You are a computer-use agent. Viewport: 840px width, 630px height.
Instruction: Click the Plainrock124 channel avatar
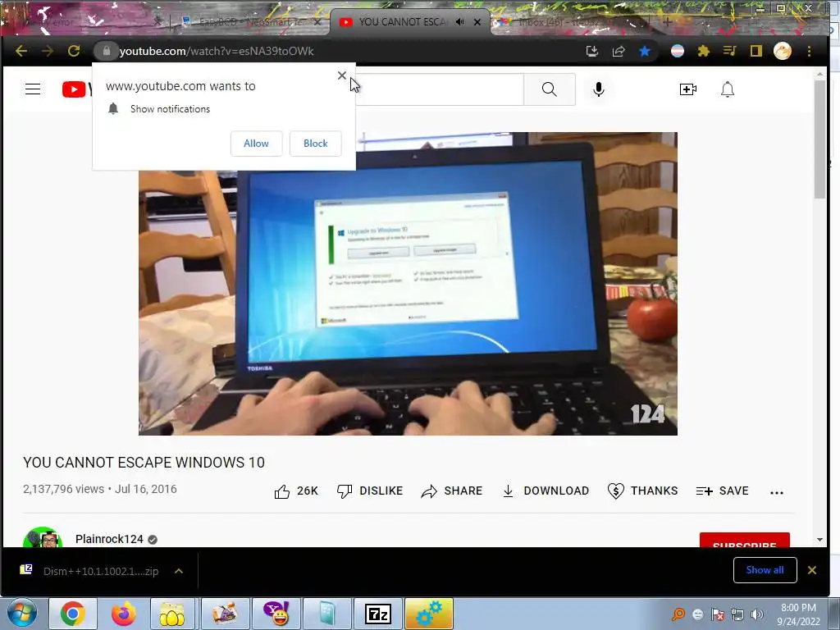tap(43, 536)
